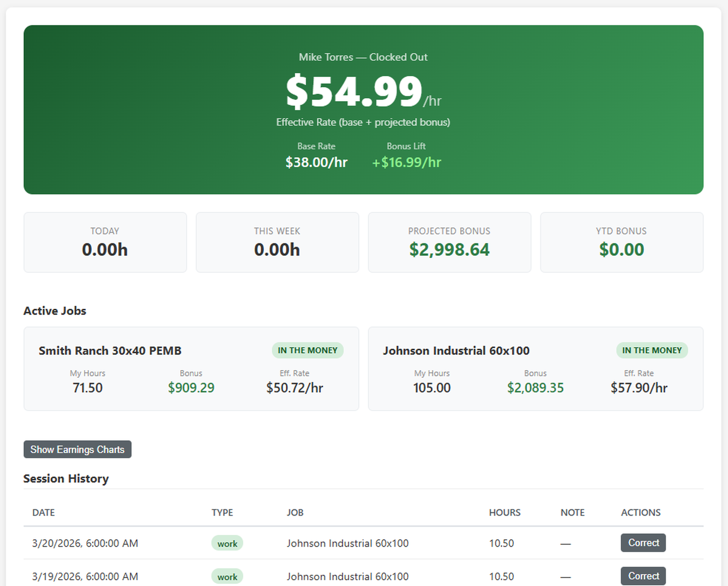Click the DATE column header
This screenshot has height=586, width=728.
pos(44,512)
